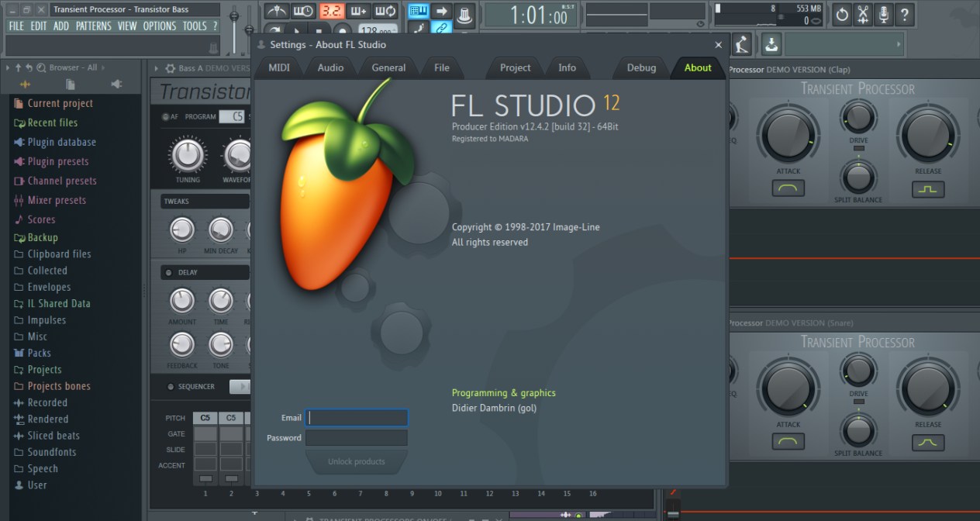Toggle release shape button in Clap Transient Processor
The image size is (980, 521).
[928, 188]
